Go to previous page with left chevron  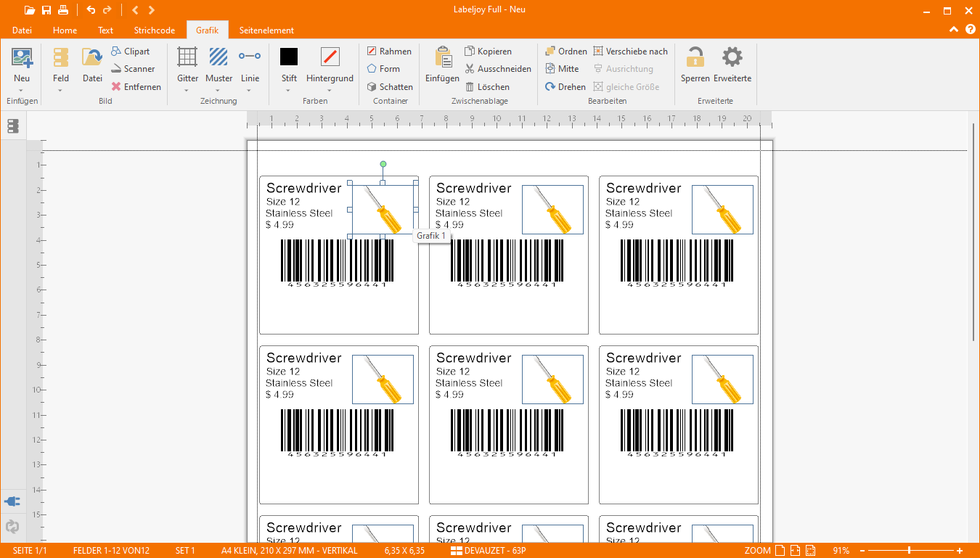point(135,10)
